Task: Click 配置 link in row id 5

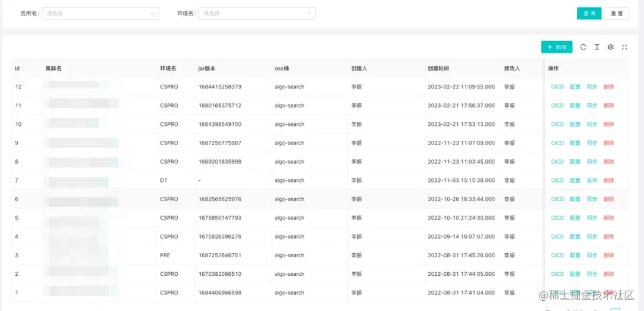Action: point(575,218)
